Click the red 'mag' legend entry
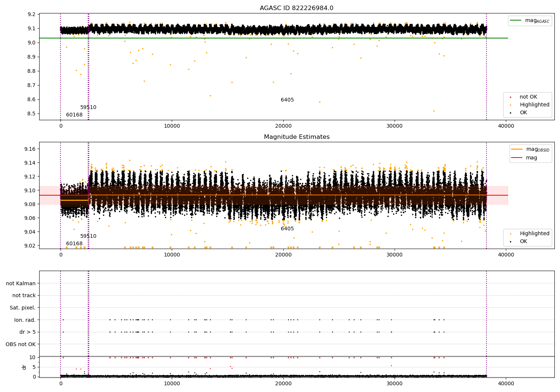Viewport: 560px width, 392px height. [x=524, y=158]
